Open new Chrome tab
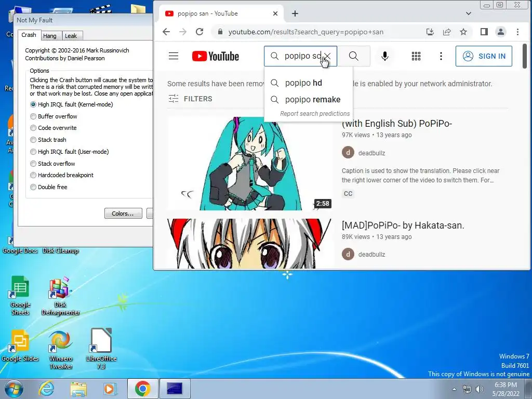 (x=295, y=14)
